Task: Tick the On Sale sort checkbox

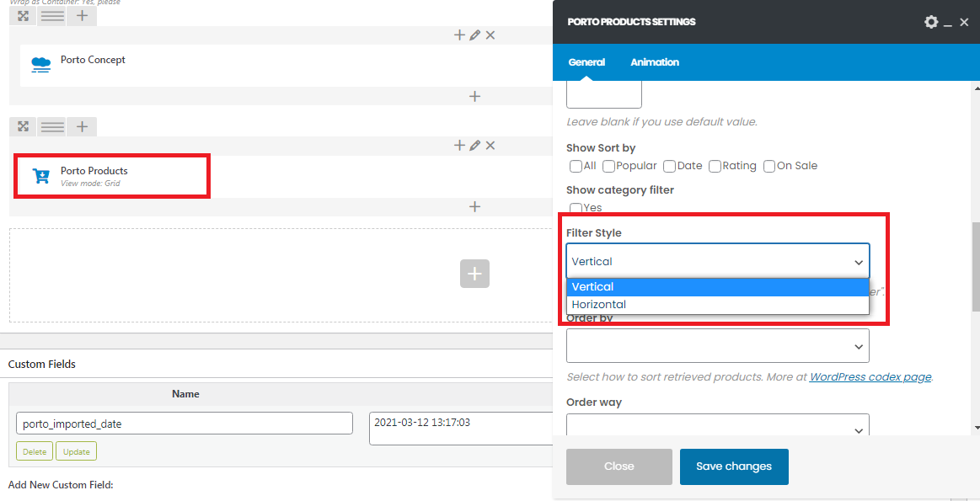Action: click(769, 166)
